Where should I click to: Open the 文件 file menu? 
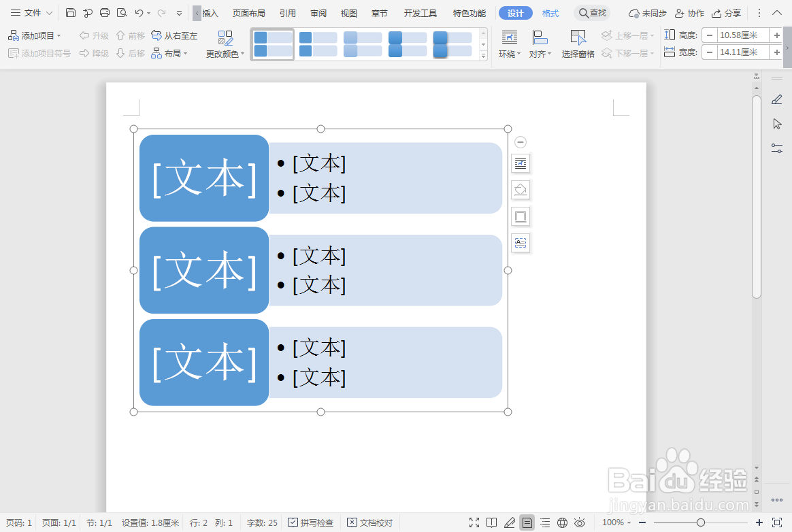tap(31, 13)
